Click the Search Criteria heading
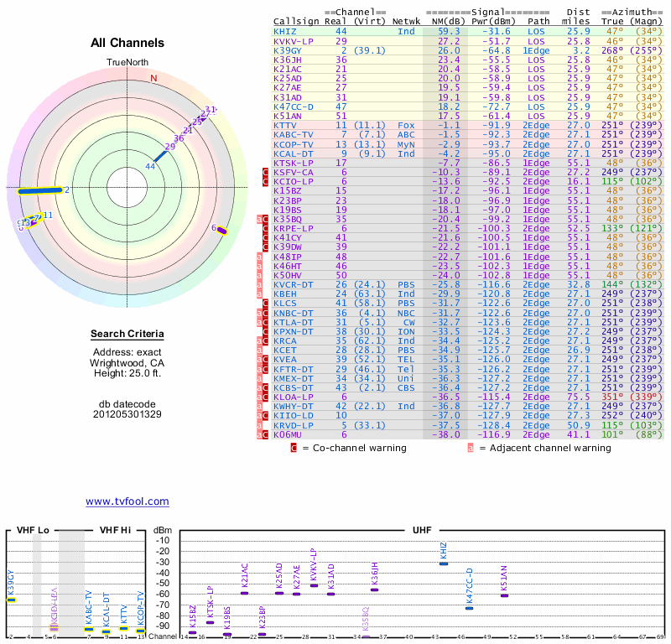The width and height of the screenshot is (671, 644). [x=127, y=335]
